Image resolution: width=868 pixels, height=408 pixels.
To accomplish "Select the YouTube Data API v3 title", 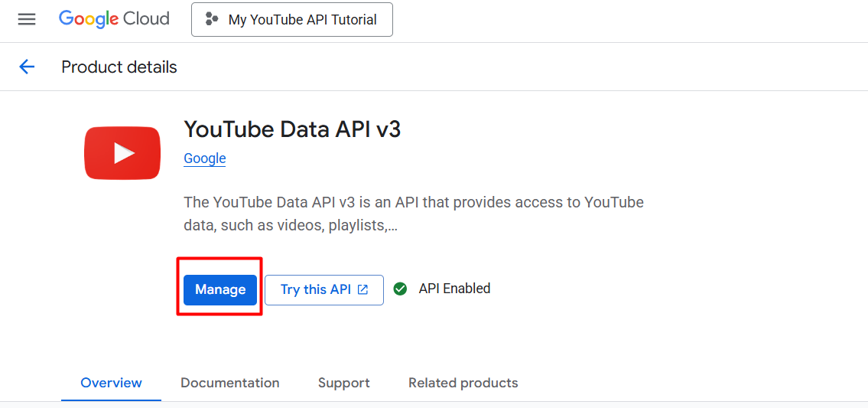I will 291,129.
